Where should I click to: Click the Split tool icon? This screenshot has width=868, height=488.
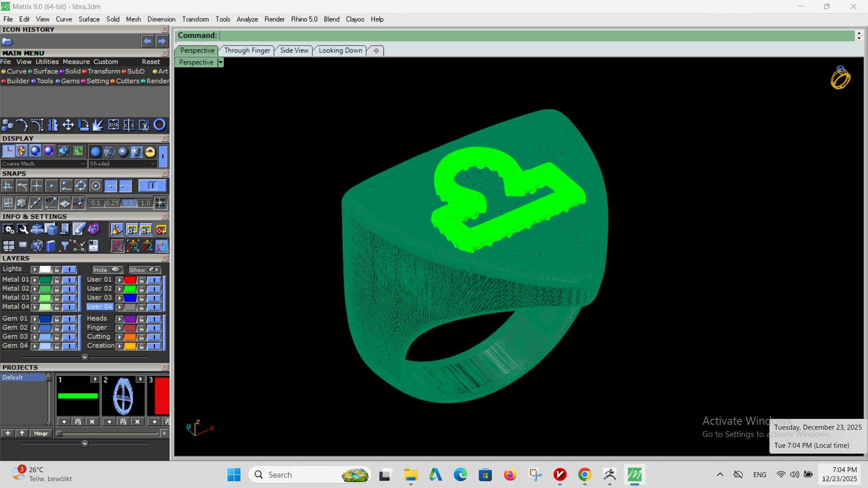click(x=129, y=125)
